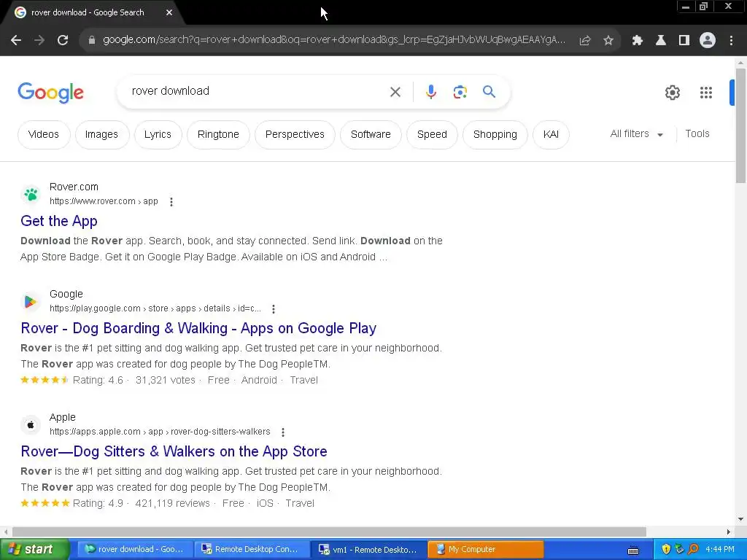Image resolution: width=747 pixels, height=560 pixels.
Task: Switch to My Computer taskbar item
Action: 485,550
